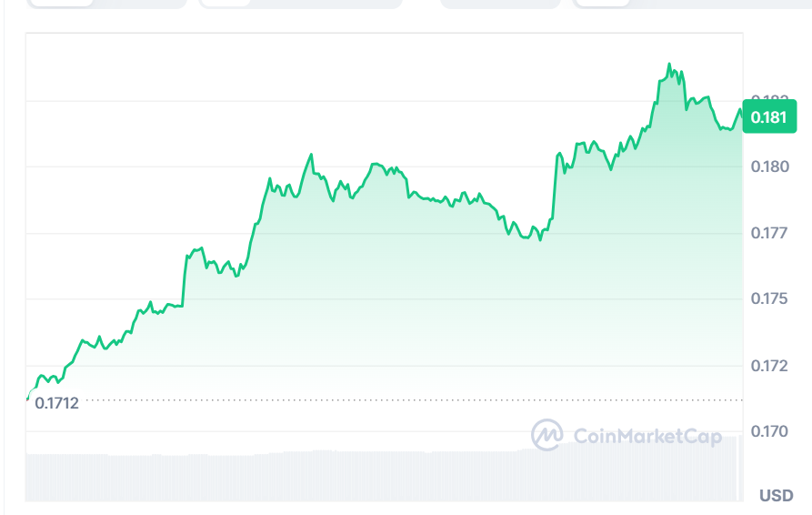This screenshot has width=812, height=515.
Task: Click the dotted opening-price baseline
Action: [409, 399]
